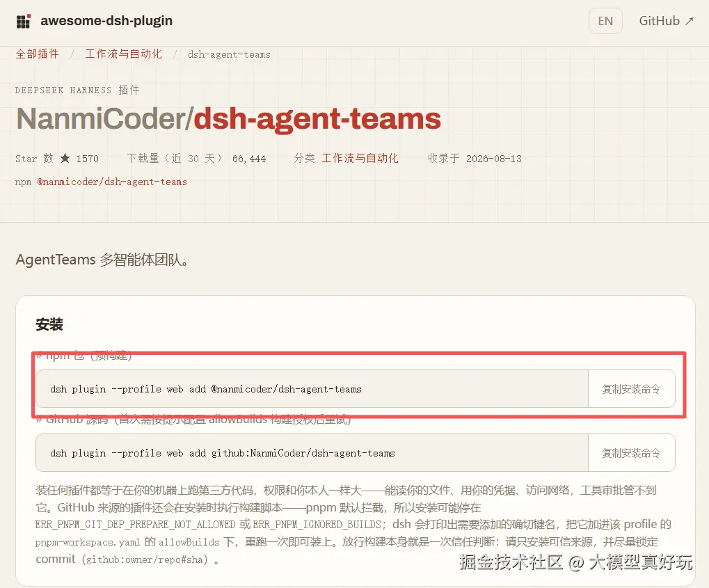709x588 pixels.
Task: Open the 工作流与自动化 category link beside 分类
Action: click(x=360, y=159)
